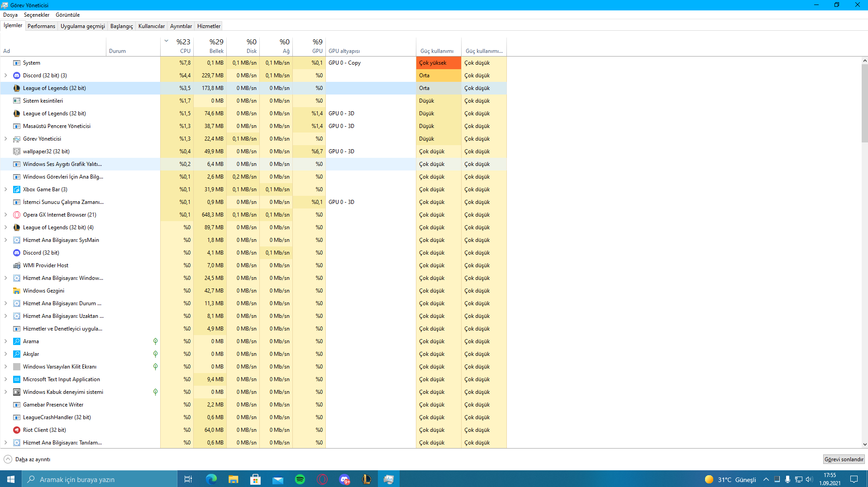The height and width of the screenshot is (487, 868).
Task: Click the taskbar search box
Action: [100, 479]
